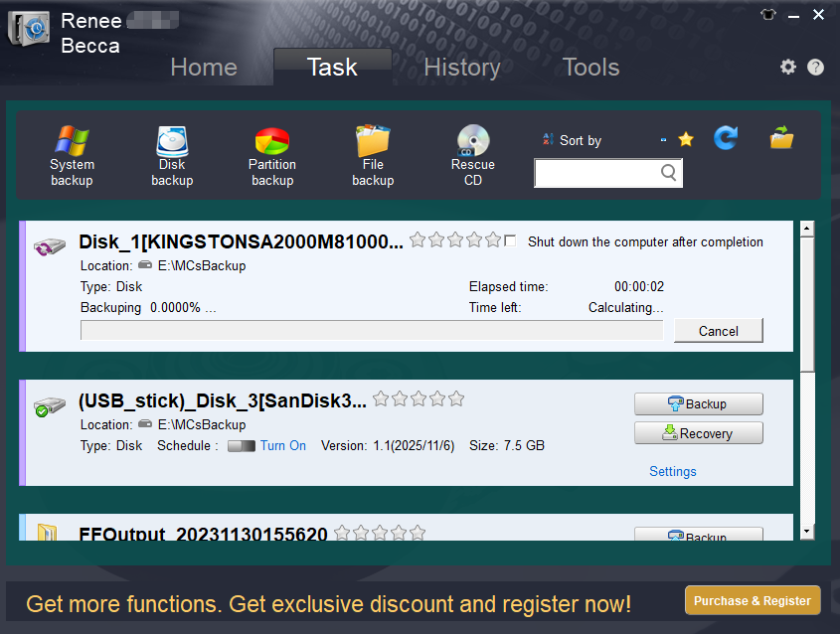Refresh the task list
840x634 pixels.
pos(726,137)
